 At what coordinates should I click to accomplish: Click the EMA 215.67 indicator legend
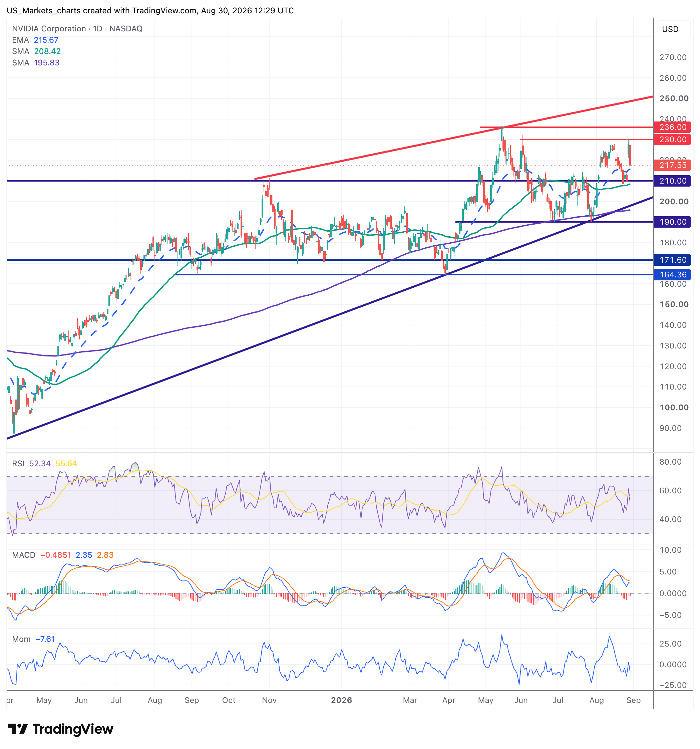[35, 40]
